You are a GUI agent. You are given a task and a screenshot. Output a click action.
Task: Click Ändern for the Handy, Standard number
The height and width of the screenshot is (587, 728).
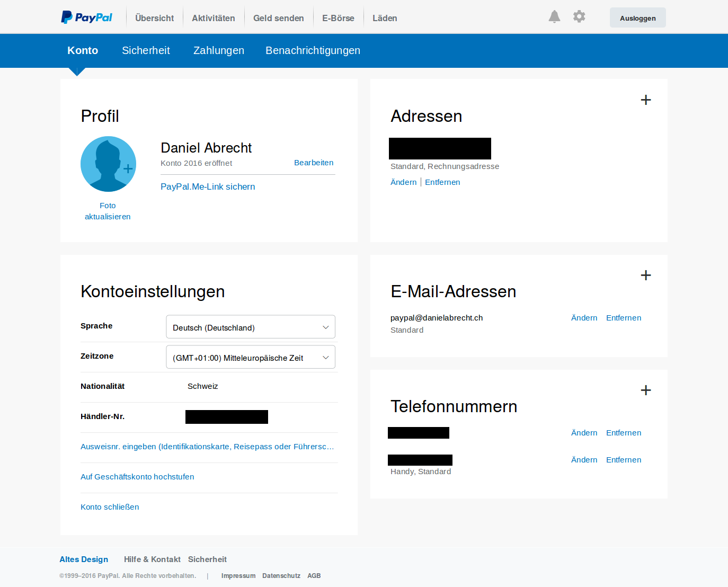(x=584, y=460)
